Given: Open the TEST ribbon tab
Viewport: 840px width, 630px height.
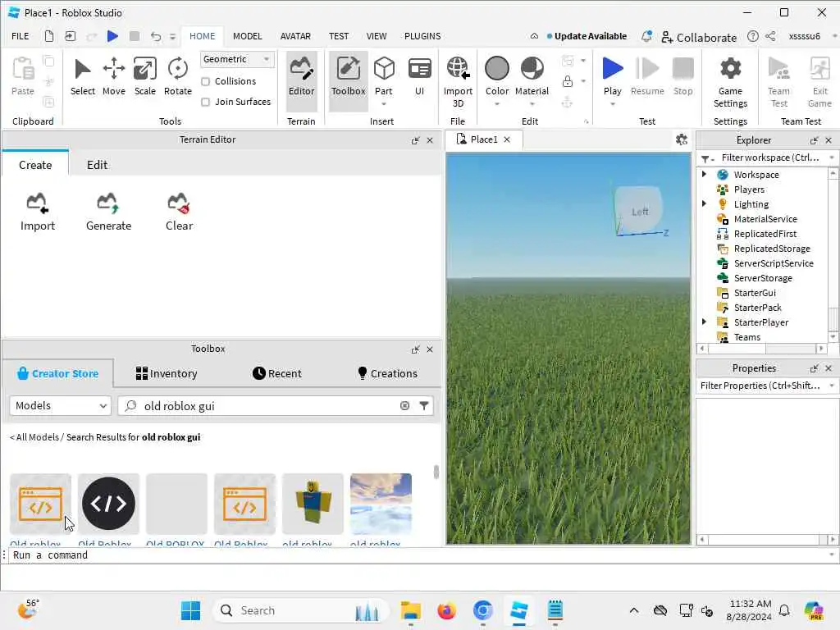Looking at the screenshot, I should tap(339, 36).
